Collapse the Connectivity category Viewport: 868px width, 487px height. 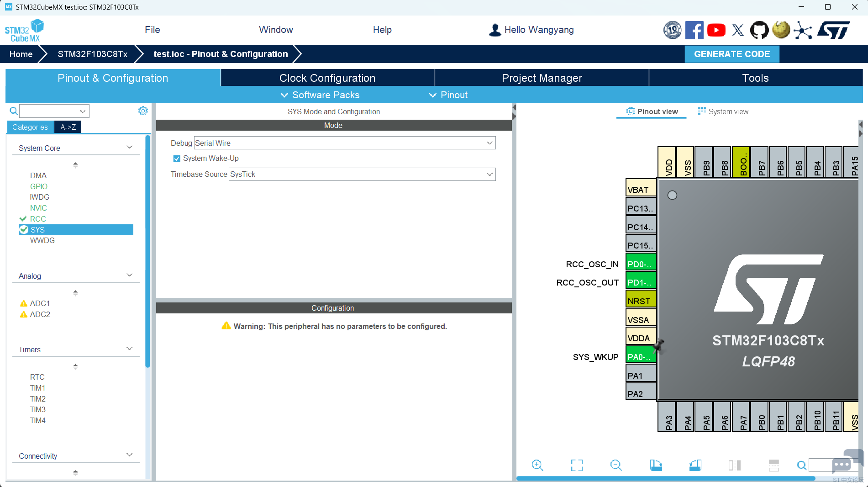(129, 455)
